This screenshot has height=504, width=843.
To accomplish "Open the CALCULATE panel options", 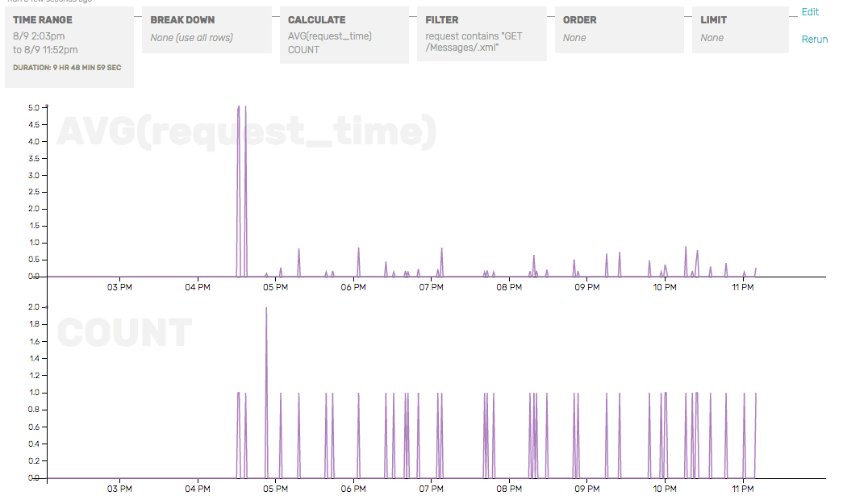I will click(315, 19).
